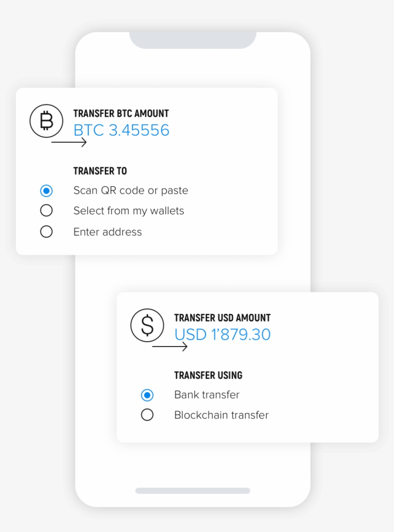Click the USD 1'879.30 amount field
Viewport: 394px width, 532px height.
(222, 334)
